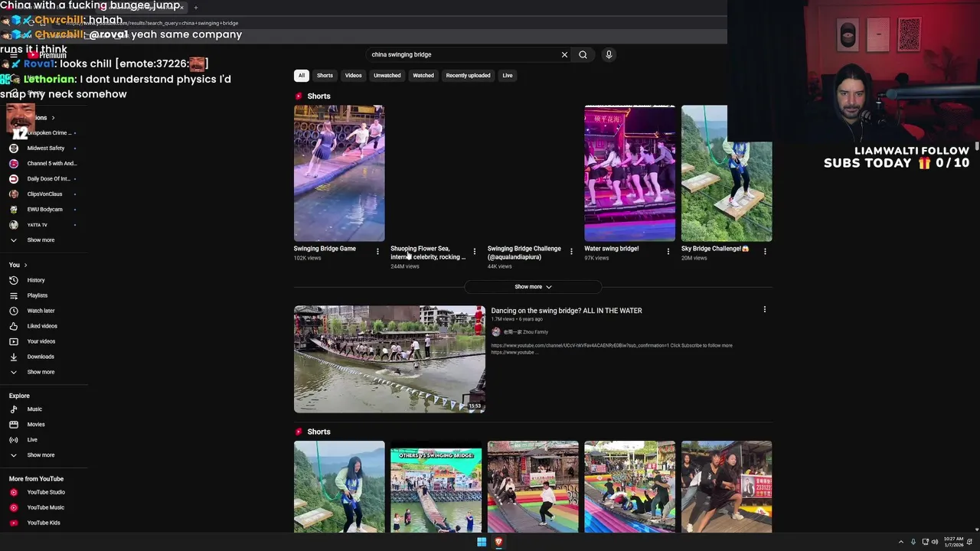Image resolution: width=980 pixels, height=551 pixels.
Task: Select the Live filter chip
Action: (x=508, y=76)
